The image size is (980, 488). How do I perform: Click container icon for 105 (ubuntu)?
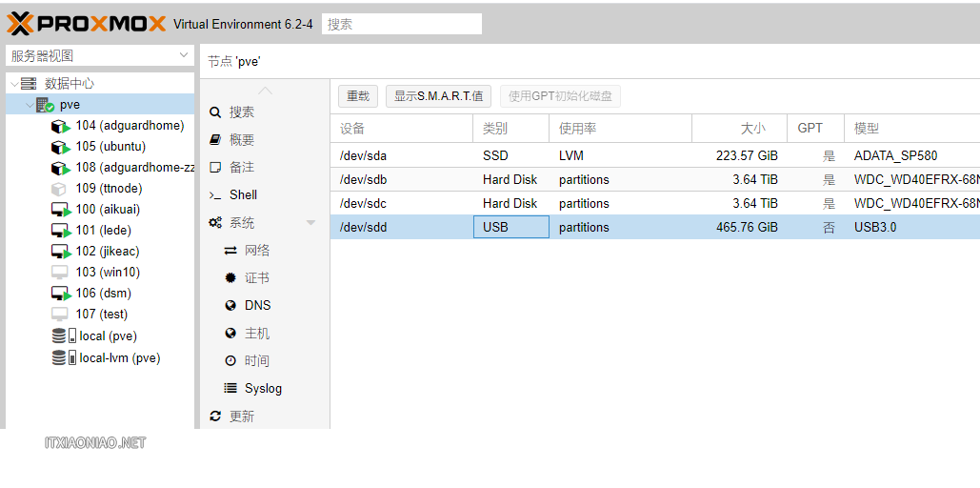point(61,147)
